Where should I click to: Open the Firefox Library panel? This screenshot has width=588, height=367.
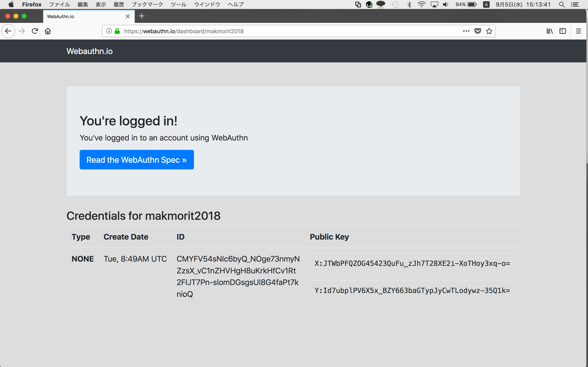point(549,31)
